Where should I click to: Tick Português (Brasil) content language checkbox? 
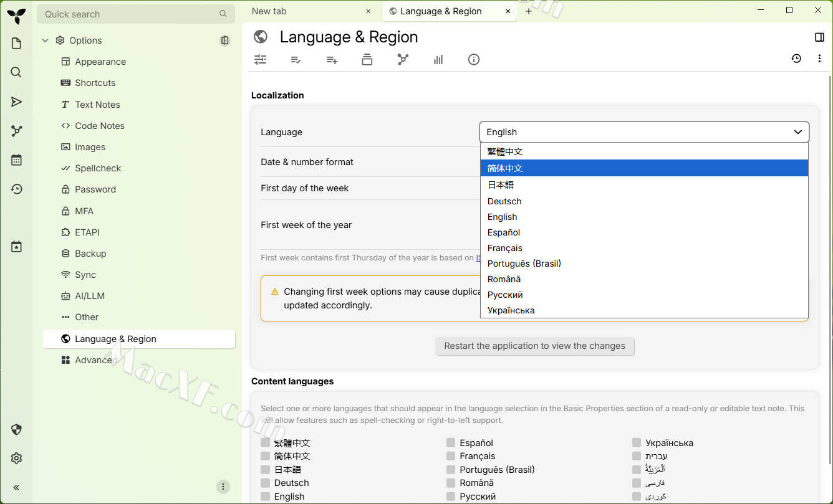451,470
